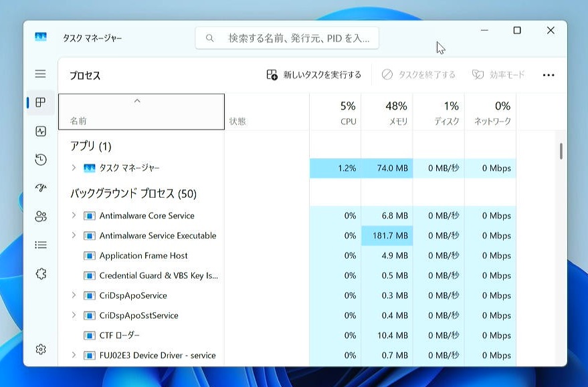Click 新しいタスクを実行する button

[x=314, y=75]
